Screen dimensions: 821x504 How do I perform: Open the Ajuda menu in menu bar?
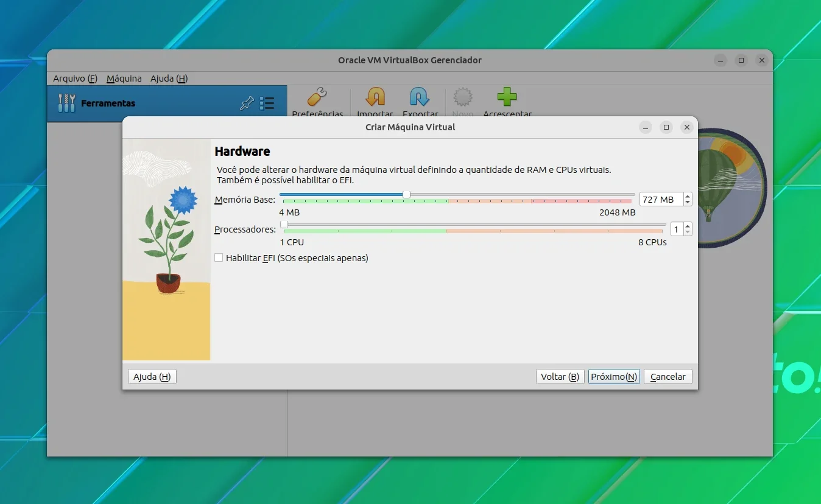(x=169, y=79)
